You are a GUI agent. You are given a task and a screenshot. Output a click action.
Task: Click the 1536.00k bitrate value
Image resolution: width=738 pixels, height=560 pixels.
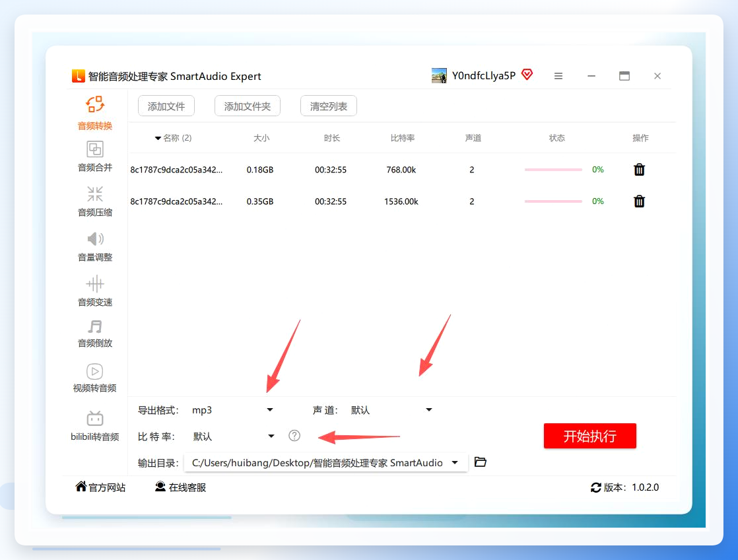401,201
